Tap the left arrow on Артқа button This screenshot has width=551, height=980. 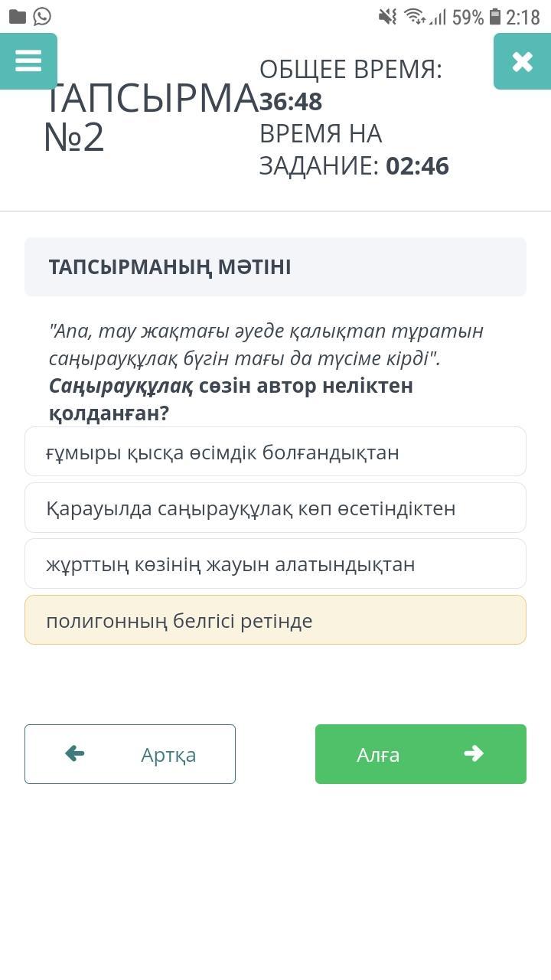point(75,754)
